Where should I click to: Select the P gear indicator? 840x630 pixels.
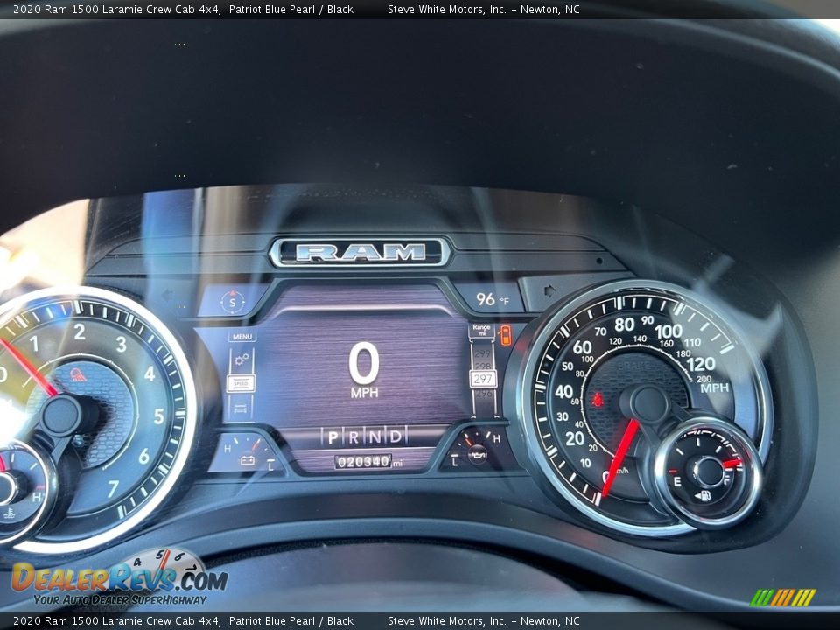[332, 437]
